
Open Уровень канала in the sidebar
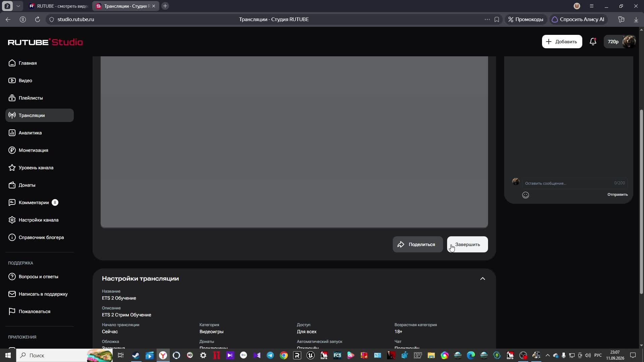[x=40, y=168]
